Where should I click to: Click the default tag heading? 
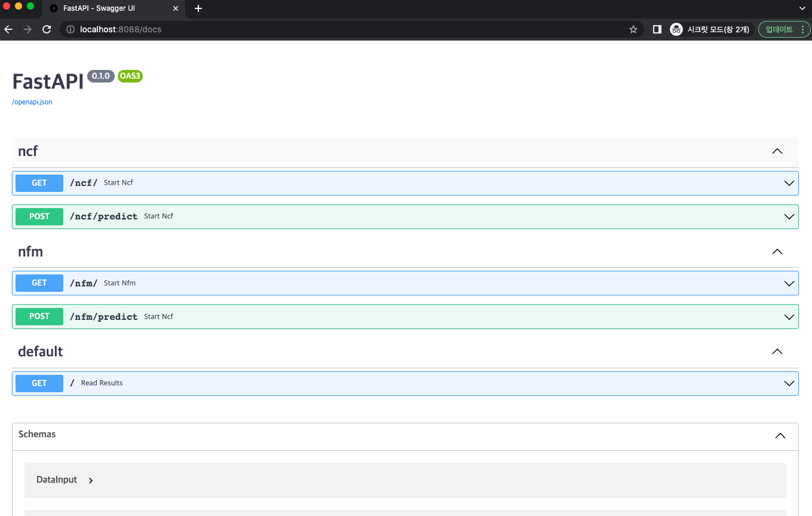click(41, 352)
